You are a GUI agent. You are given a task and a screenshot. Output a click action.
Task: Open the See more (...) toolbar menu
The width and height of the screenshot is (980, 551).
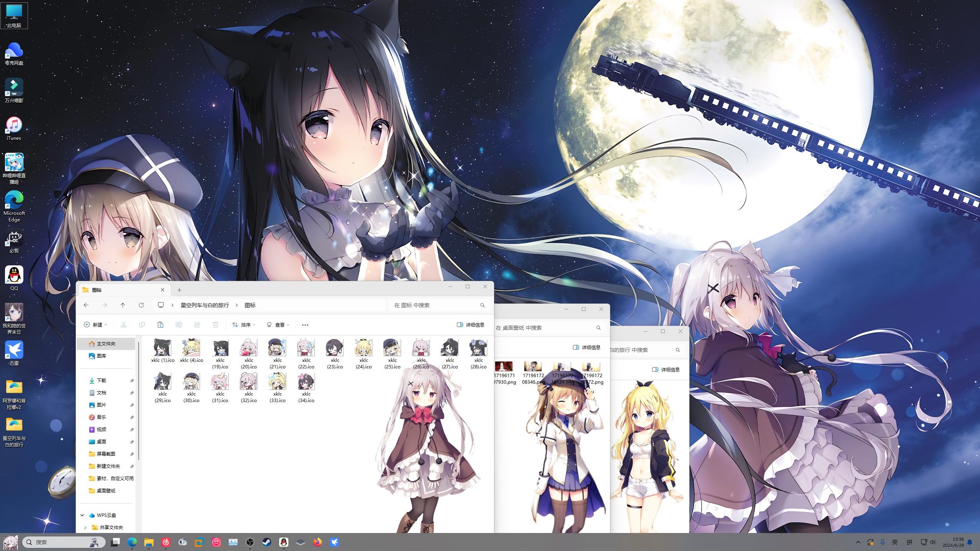pyautogui.click(x=305, y=325)
